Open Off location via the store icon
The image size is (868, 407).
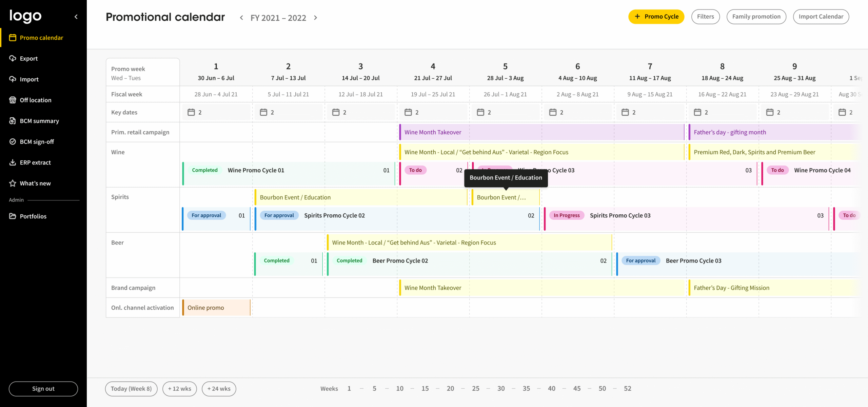pyautogui.click(x=13, y=100)
